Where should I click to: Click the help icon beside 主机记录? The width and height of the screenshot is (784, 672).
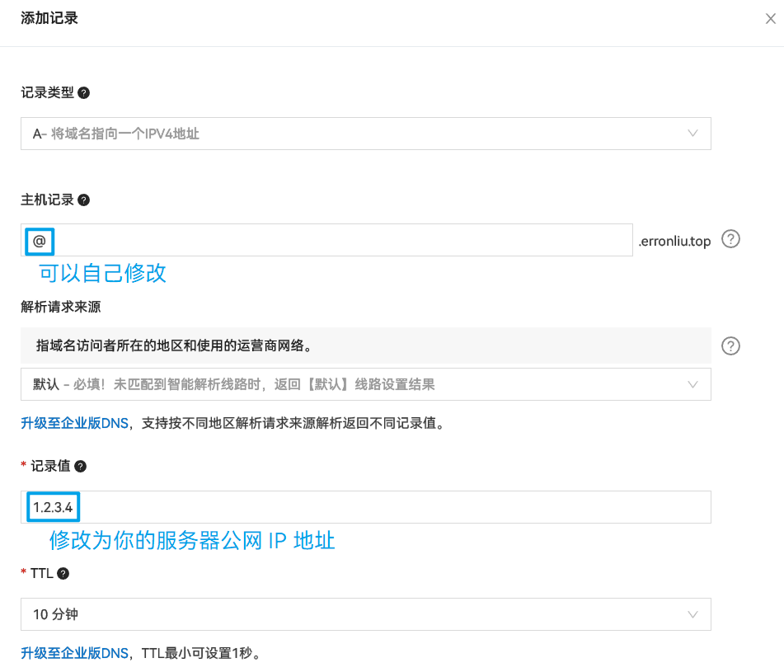[x=83, y=200]
